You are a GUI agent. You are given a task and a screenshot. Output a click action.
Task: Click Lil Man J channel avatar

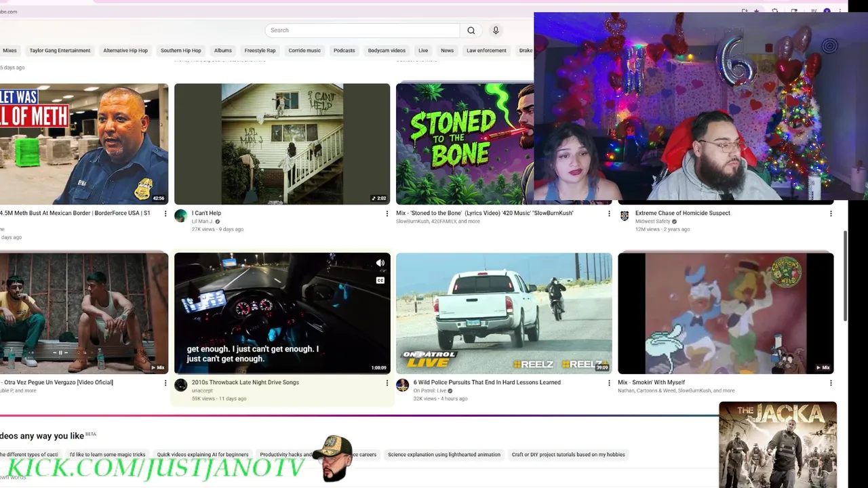click(x=180, y=216)
